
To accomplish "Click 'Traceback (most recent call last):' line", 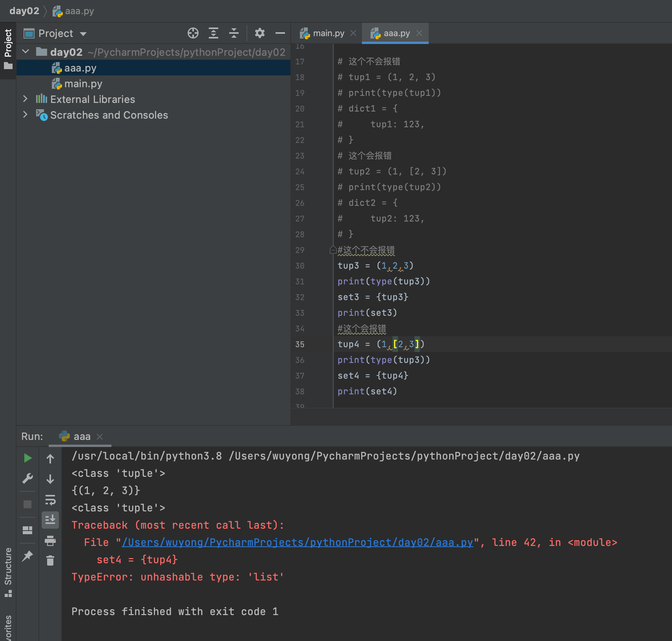I will 178,525.
